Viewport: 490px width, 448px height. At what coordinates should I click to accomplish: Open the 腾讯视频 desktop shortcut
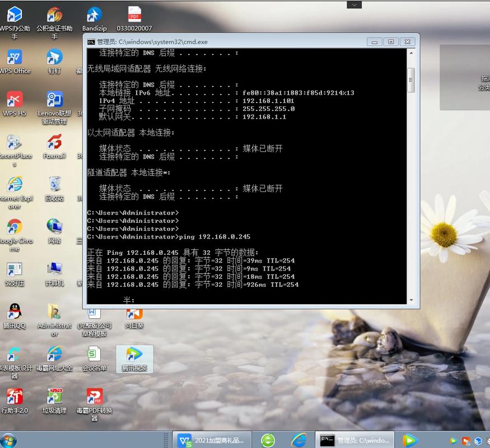(134, 356)
